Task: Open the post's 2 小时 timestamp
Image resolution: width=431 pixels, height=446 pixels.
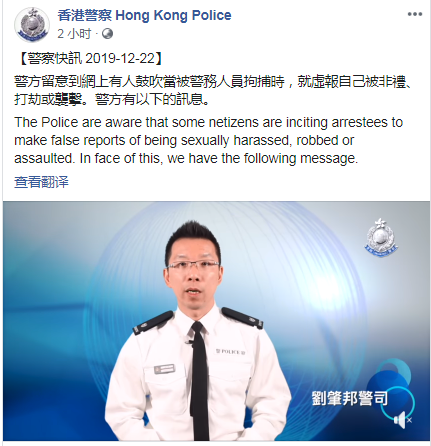Action: pyautogui.click(x=74, y=34)
